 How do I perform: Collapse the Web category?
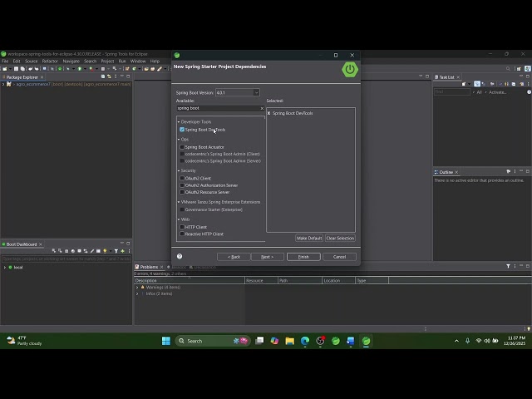[x=179, y=219]
